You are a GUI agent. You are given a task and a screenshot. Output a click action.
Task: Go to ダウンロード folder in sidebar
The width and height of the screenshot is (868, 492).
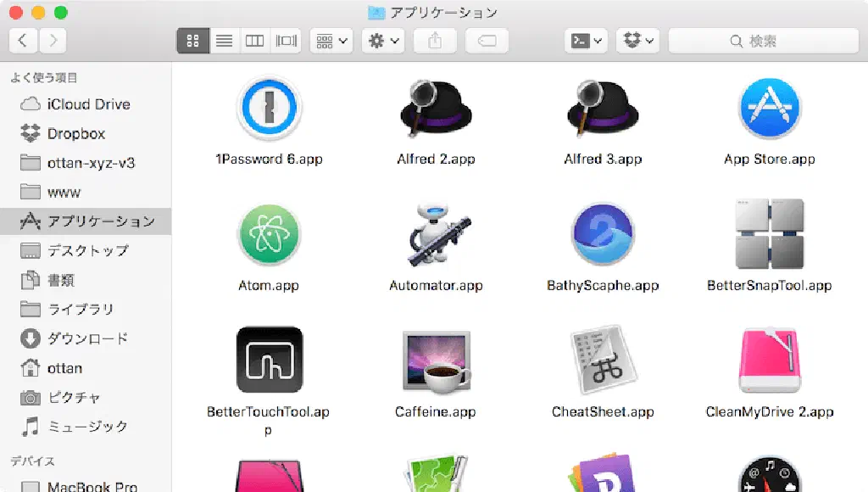point(87,338)
